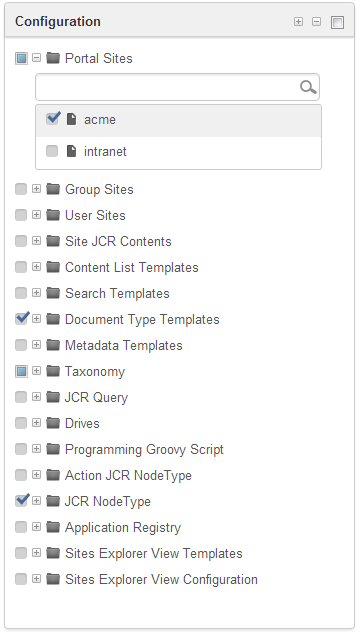
Task: Click the magnifier search icon under Portal Sites
Action: 308,87
